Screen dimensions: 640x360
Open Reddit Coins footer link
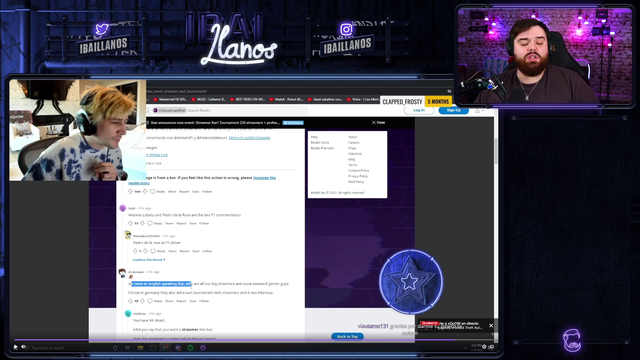click(x=320, y=143)
